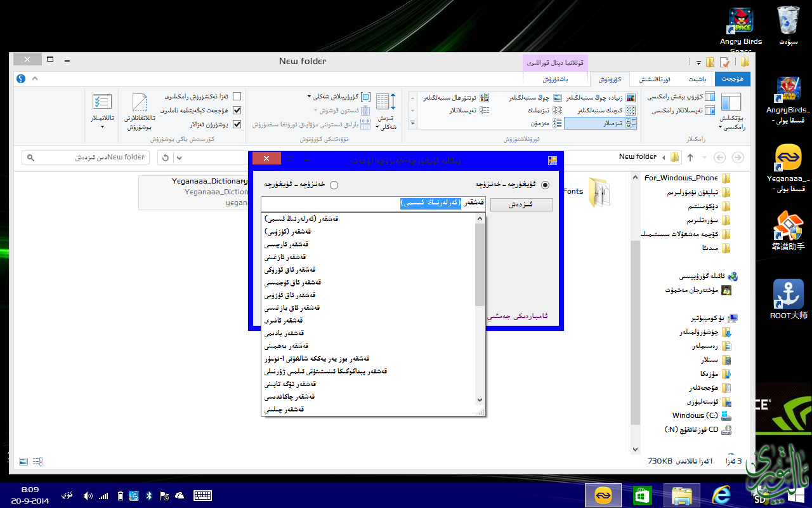Viewport: 812px width, 508px height.
Task: Expand the layout gallery more arrow
Action: click(x=412, y=123)
